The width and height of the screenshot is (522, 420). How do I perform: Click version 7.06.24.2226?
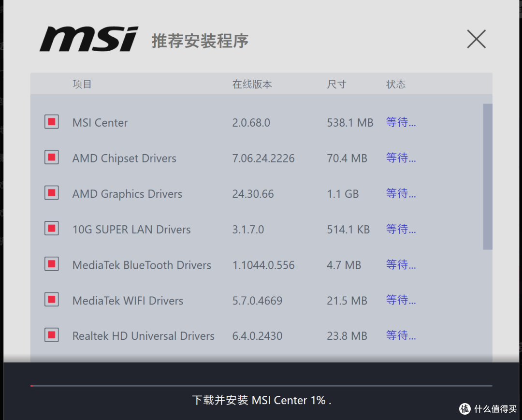(x=263, y=158)
